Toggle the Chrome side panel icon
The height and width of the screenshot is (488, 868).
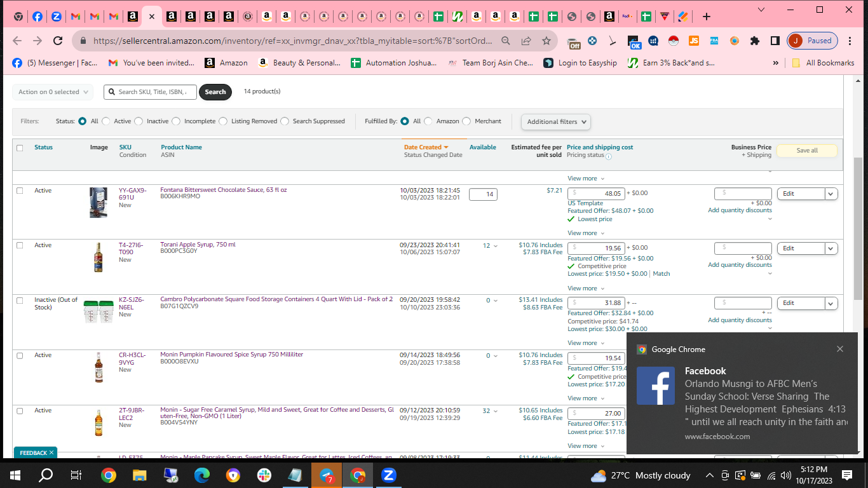pyautogui.click(x=775, y=41)
